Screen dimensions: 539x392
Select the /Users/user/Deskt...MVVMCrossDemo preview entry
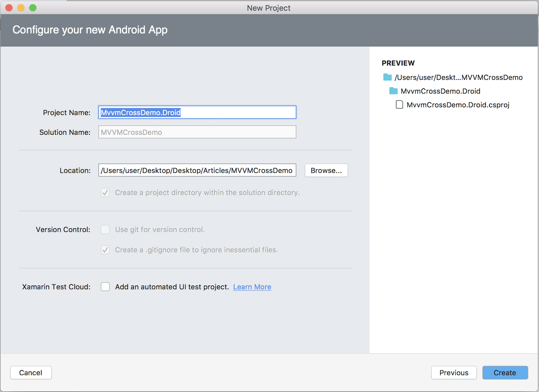(x=459, y=77)
